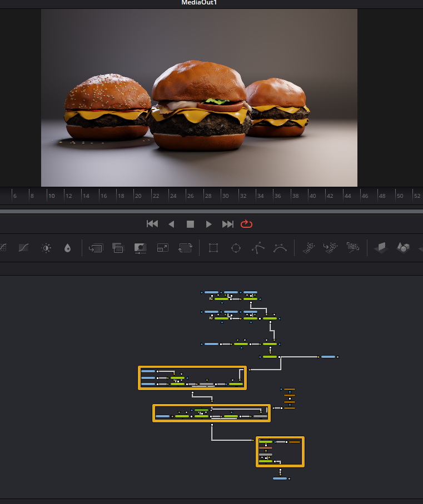Add a particle emitter (pEmitter) node
The width and height of the screenshot is (423, 504).
click(308, 248)
